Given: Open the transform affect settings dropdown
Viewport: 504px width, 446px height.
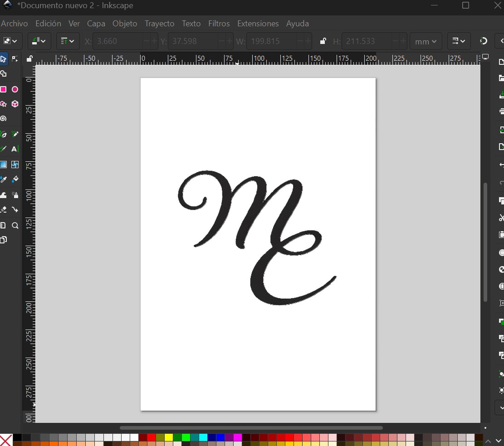Looking at the screenshot, I should point(459,41).
